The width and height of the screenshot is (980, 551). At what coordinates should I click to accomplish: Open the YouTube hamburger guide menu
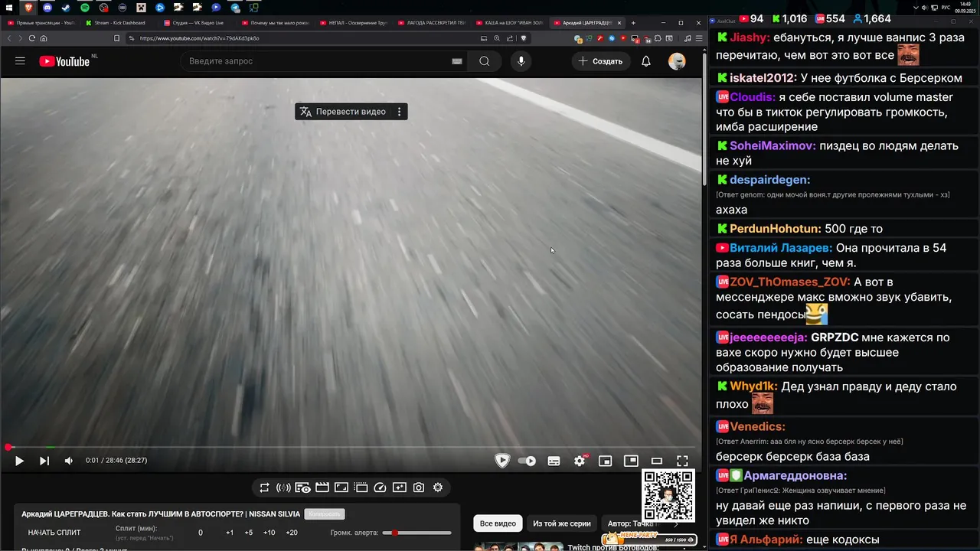(20, 61)
